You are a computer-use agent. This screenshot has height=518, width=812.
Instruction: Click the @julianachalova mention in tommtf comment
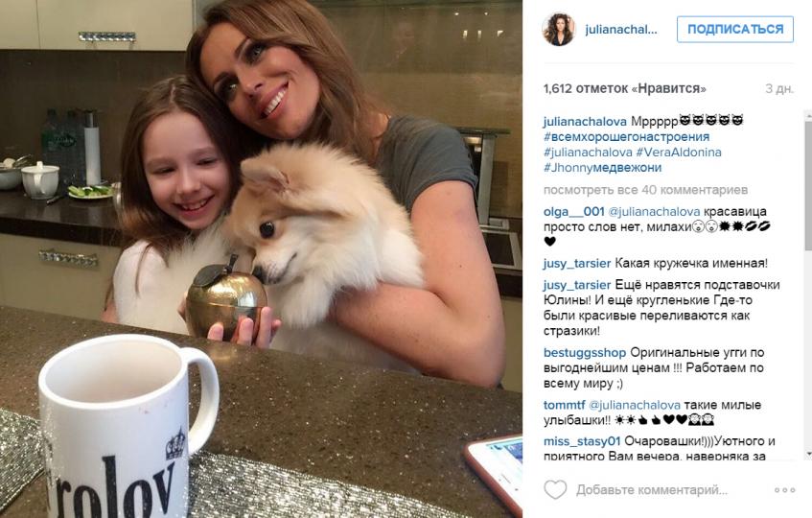coord(635,405)
